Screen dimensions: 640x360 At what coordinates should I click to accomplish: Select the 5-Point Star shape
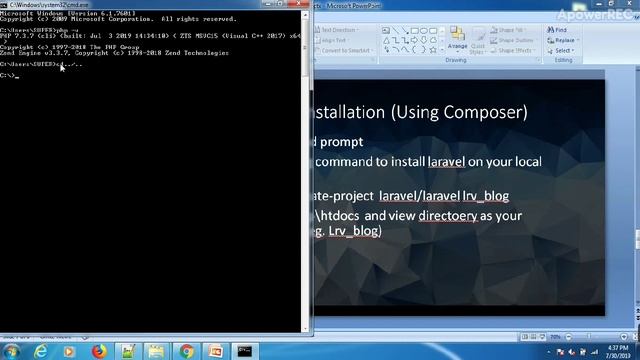tap(433, 50)
